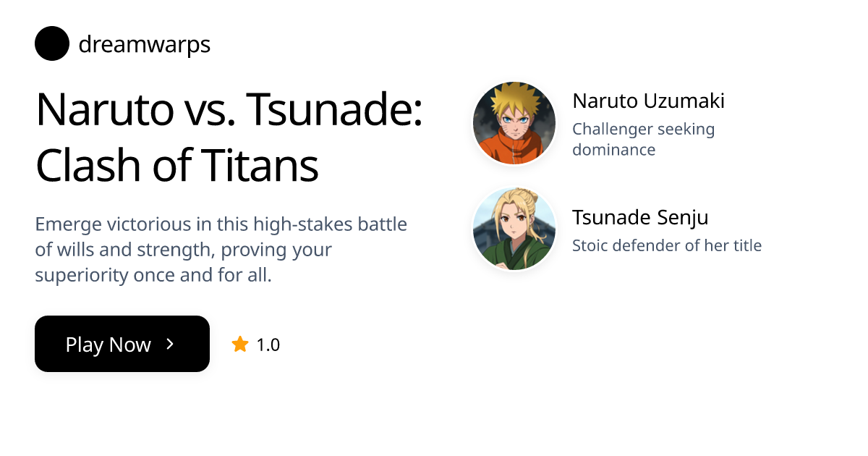868x456 pixels.
Task: Click the black circular brand mark
Action: 51,43
